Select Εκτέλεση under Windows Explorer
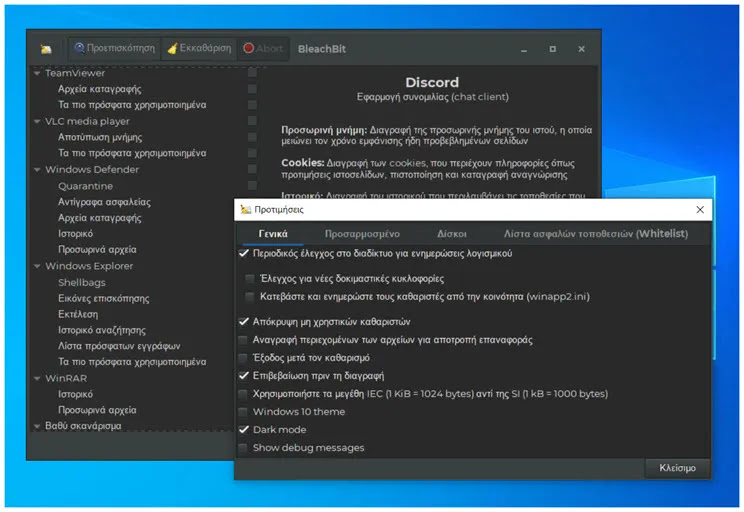Viewport: 744px width, 512px height. [x=78, y=314]
